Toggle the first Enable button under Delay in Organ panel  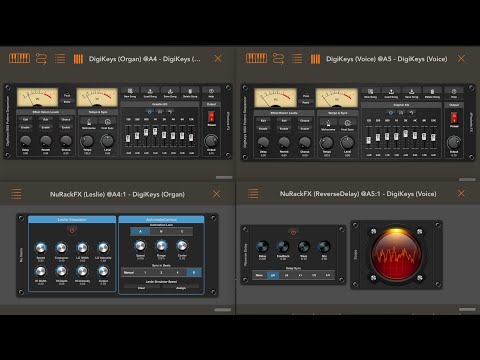click(25, 127)
